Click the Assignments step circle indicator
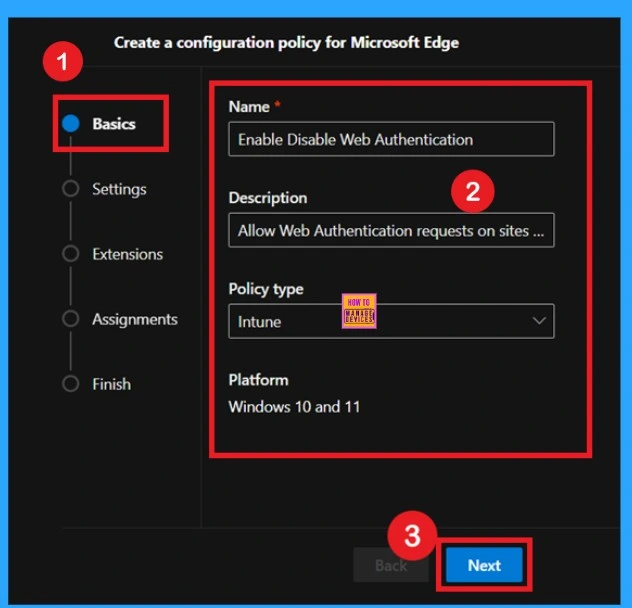 click(71, 319)
